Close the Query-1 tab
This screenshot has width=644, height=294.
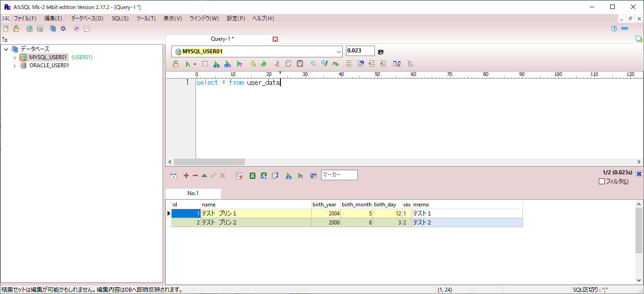point(275,39)
